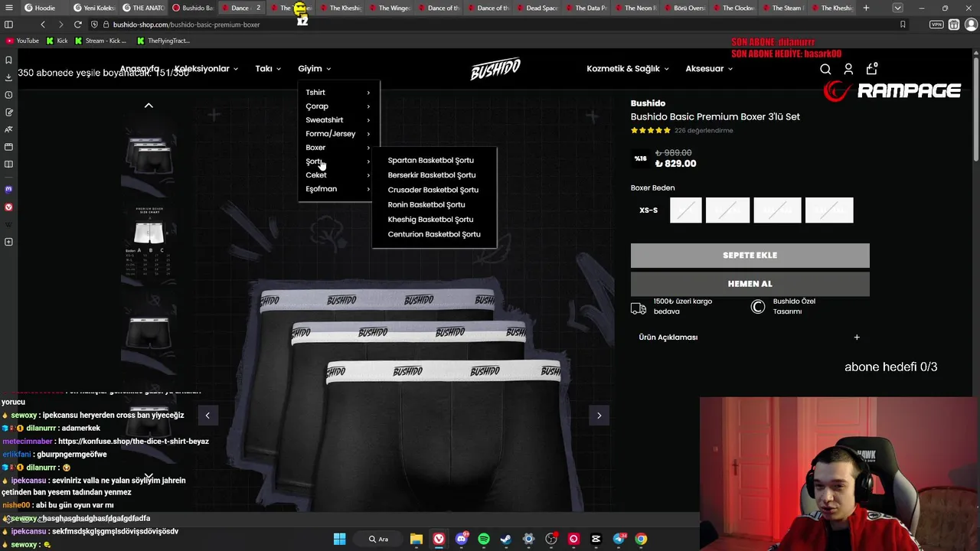Select Berserkir Basketbol Şortu

(x=432, y=175)
